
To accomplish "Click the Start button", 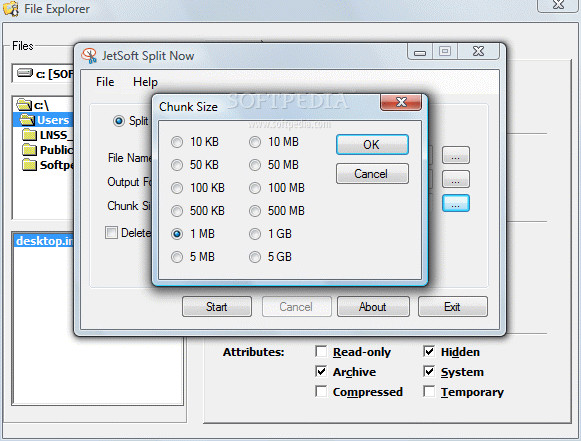I will point(217,306).
